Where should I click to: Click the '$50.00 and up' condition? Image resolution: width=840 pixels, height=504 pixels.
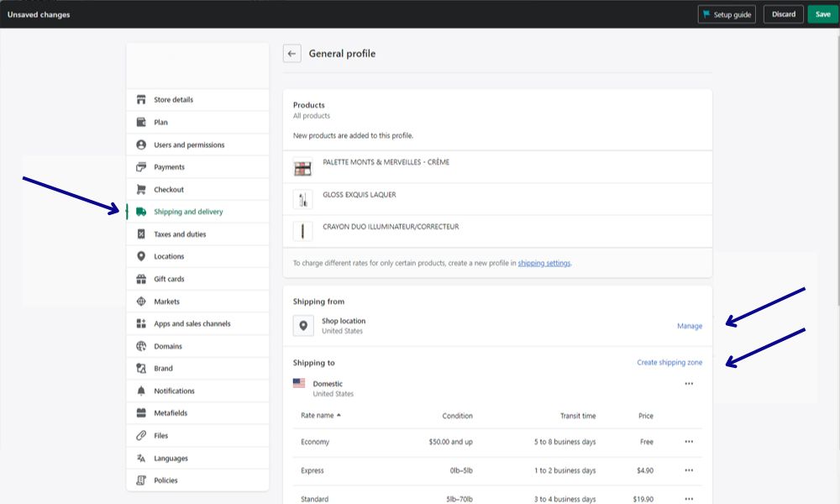[450, 442]
